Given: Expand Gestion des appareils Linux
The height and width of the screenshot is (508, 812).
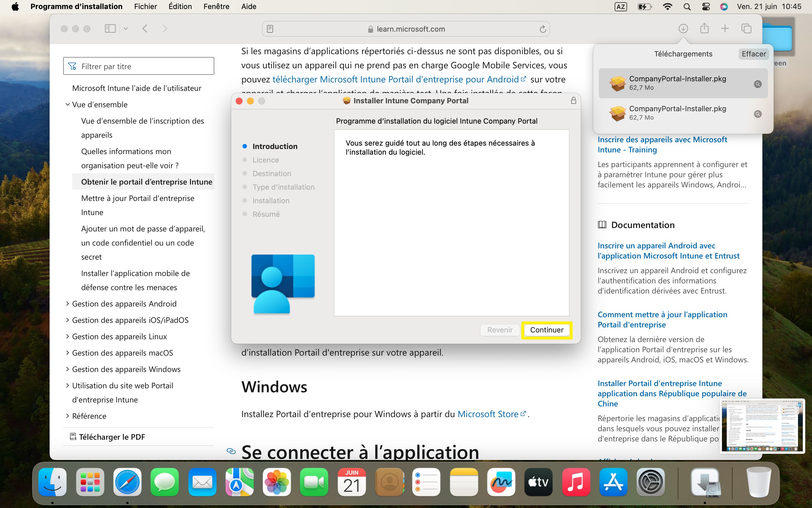Looking at the screenshot, I should click(67, 336).
